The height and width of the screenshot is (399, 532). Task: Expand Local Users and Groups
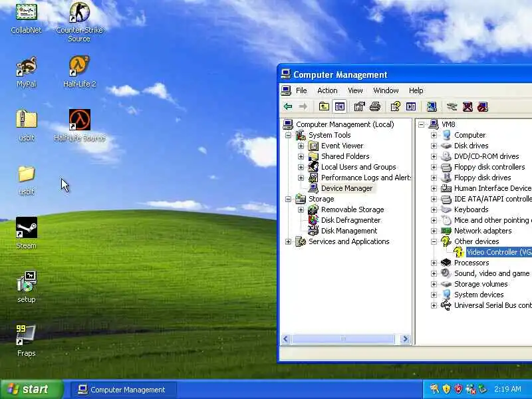click(x=301, y=168)
